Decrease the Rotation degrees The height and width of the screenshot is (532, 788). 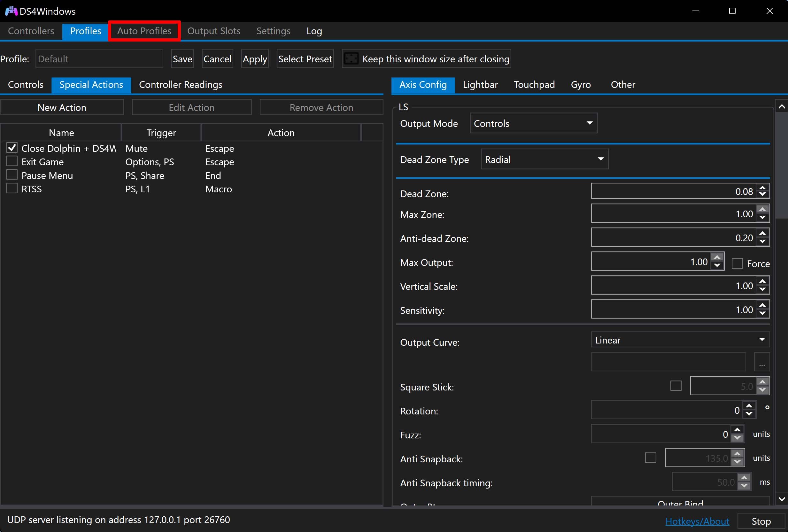coord(749,414)
